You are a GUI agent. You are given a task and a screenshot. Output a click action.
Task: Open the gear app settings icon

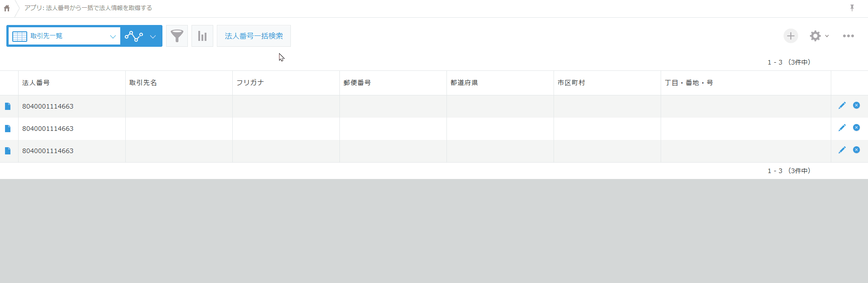[815, 36]
